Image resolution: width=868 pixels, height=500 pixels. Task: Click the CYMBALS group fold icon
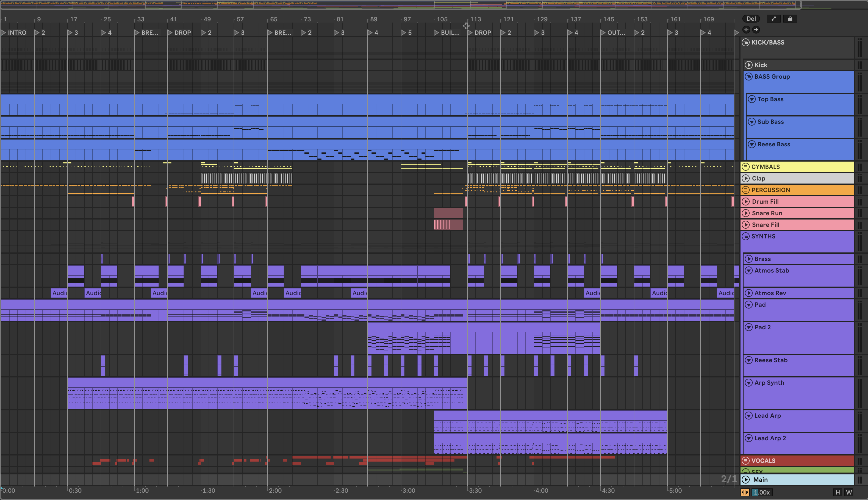coord(745,167)
